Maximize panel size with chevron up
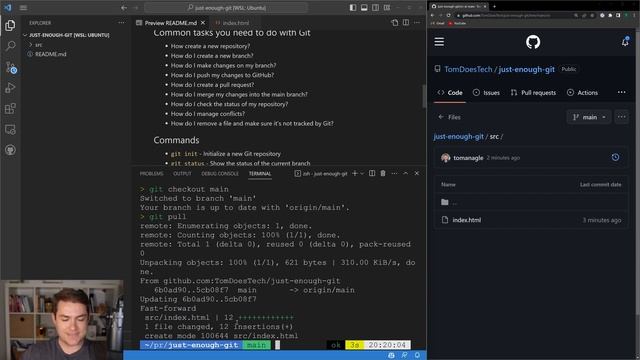The image size is (640, 360). coord(405,173)
